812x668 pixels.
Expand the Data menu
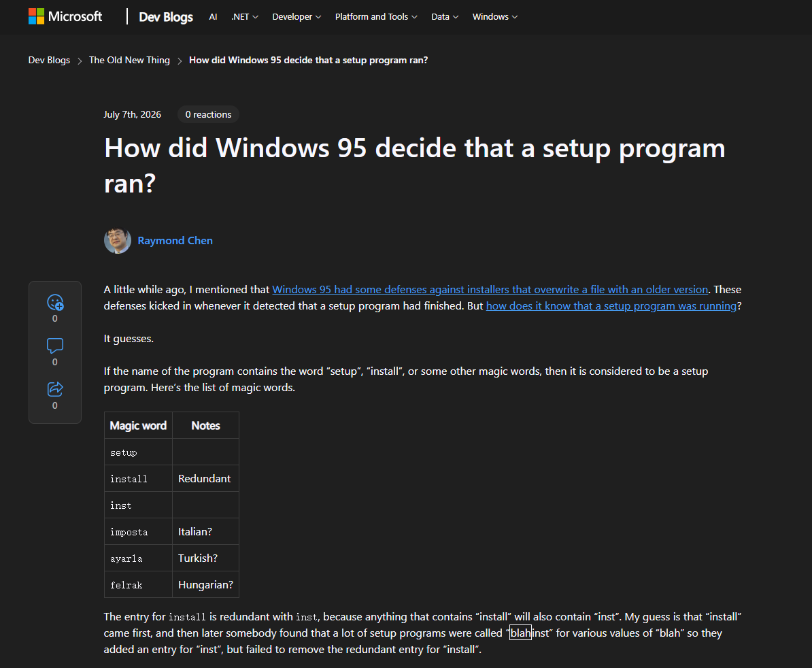pos(445,17)
